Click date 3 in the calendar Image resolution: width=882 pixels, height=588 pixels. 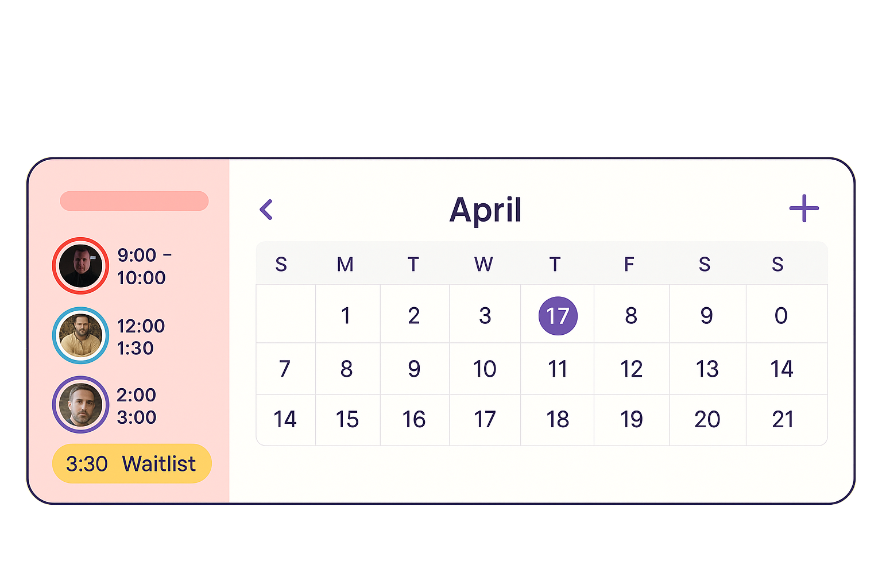point(485,316)
